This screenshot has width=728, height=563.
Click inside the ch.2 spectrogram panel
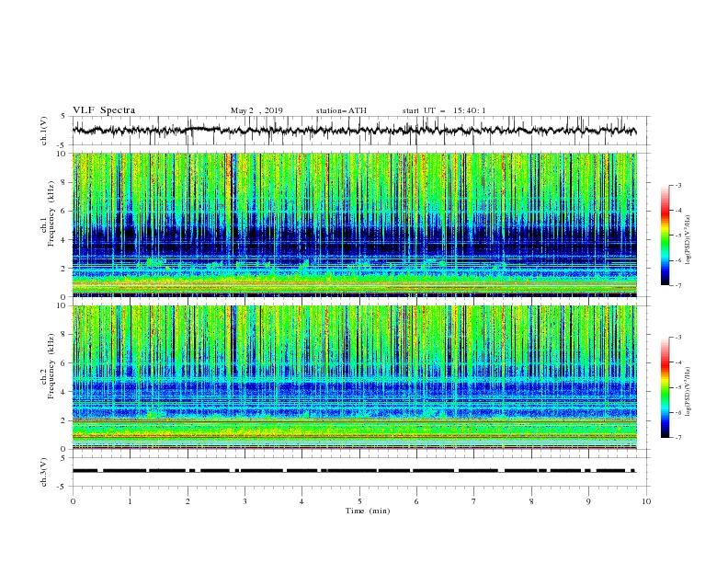(x=354, y=377)
